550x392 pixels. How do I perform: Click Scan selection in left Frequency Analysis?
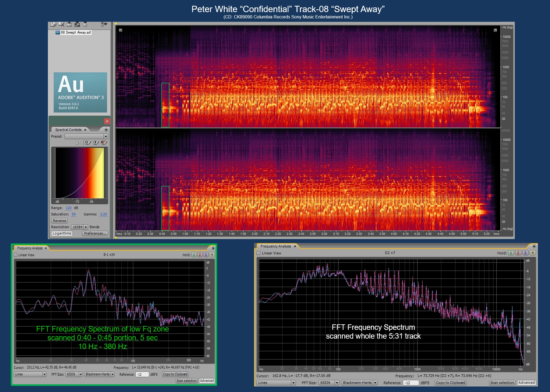pyautogui.click(x=187, y=381)
